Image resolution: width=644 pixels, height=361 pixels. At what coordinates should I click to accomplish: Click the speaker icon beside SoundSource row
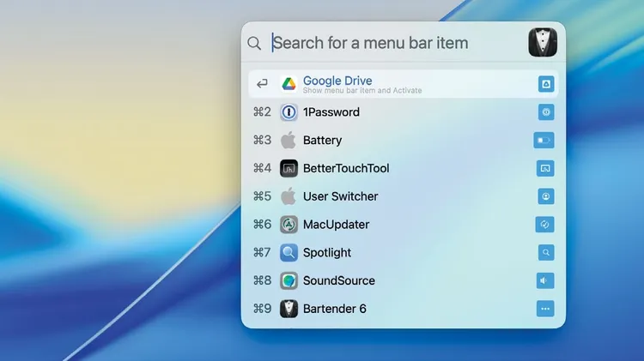545,280
